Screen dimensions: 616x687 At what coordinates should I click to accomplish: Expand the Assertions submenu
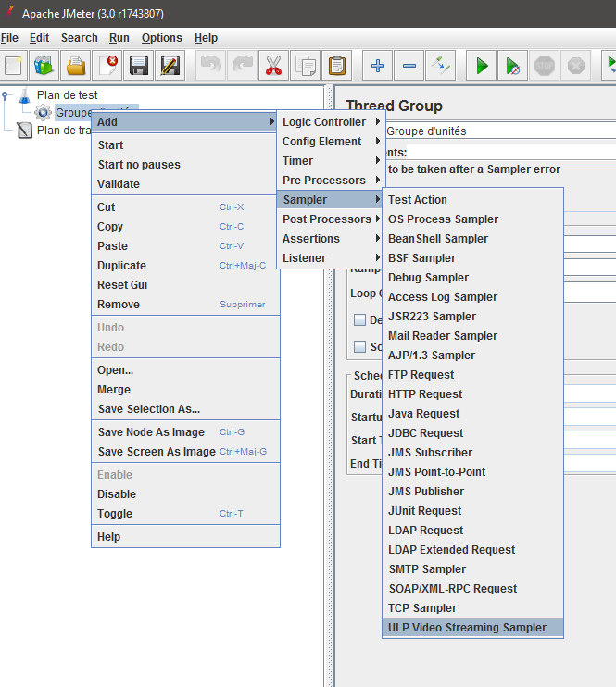point(331,238)
